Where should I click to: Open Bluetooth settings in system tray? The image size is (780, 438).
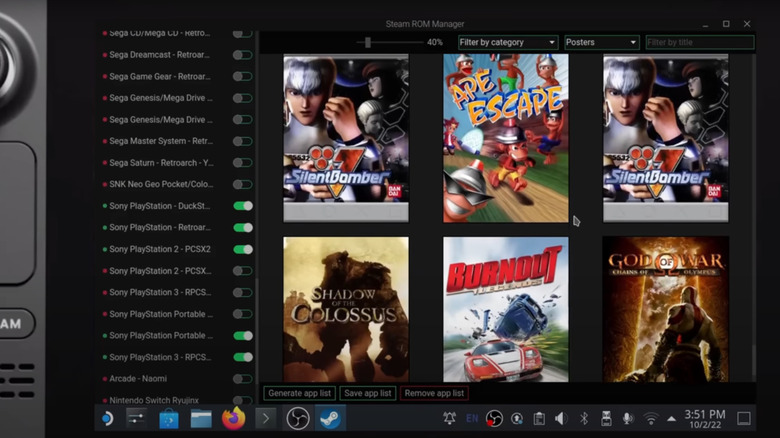pyautogui.click(x=583, y=418)
